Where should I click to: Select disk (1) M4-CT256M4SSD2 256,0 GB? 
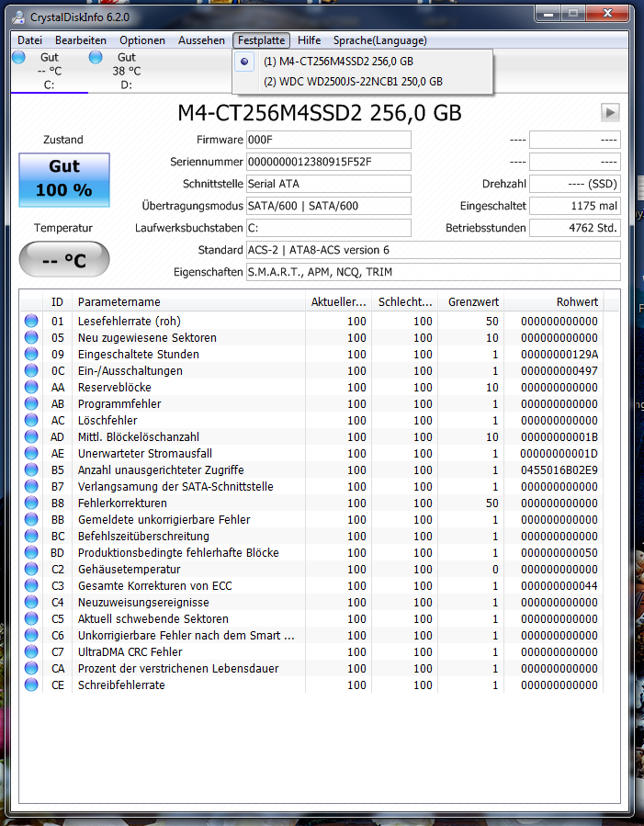[362, 62]
